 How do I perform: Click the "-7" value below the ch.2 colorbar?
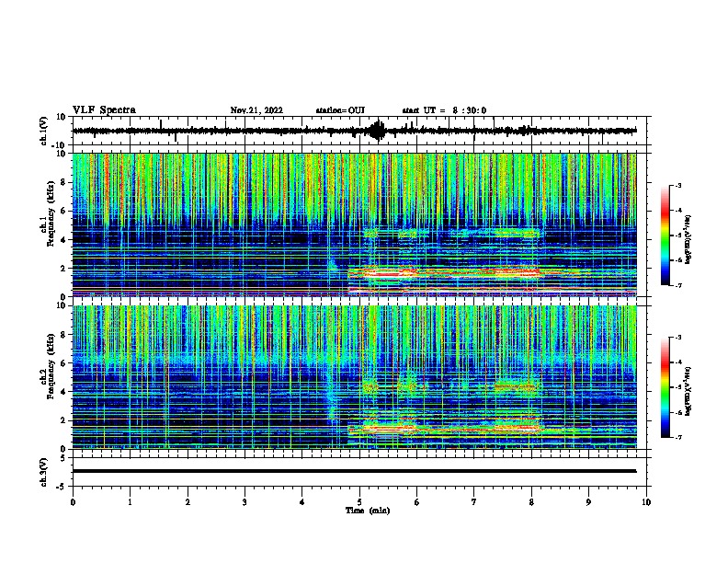point(678,437)
